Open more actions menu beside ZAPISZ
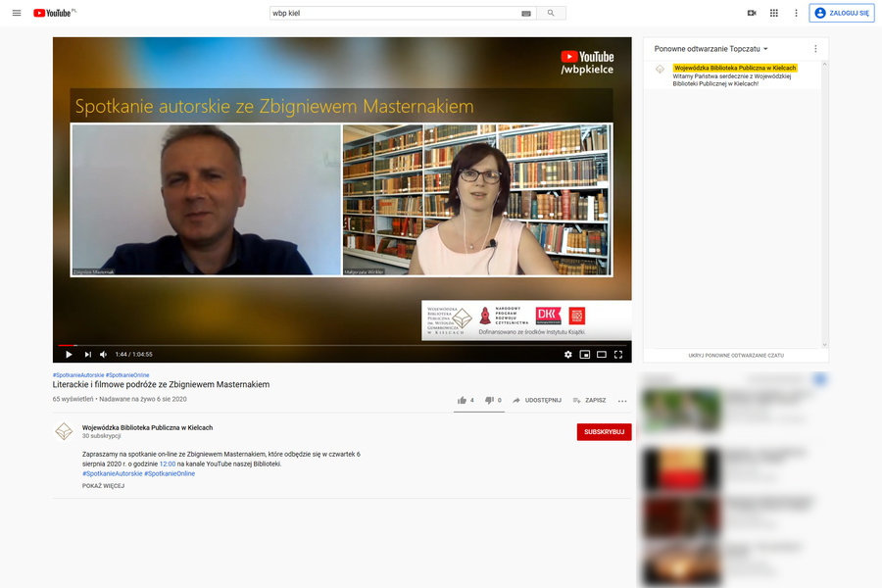 pos(622,400)
